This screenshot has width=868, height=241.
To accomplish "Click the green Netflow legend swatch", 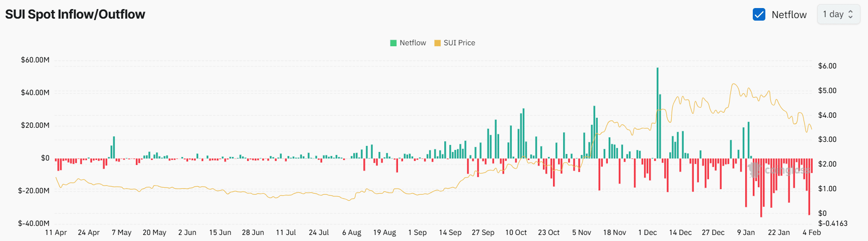I will [393, 43].
